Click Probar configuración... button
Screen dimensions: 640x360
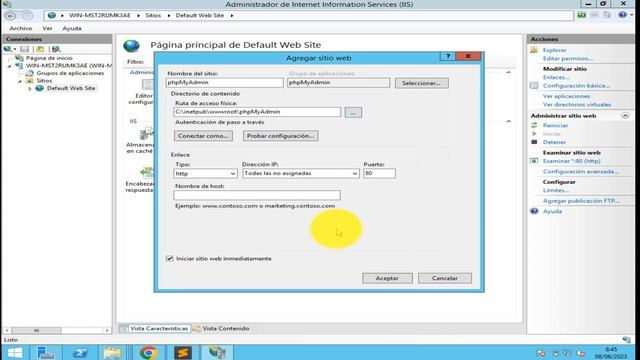click(280, 136)
